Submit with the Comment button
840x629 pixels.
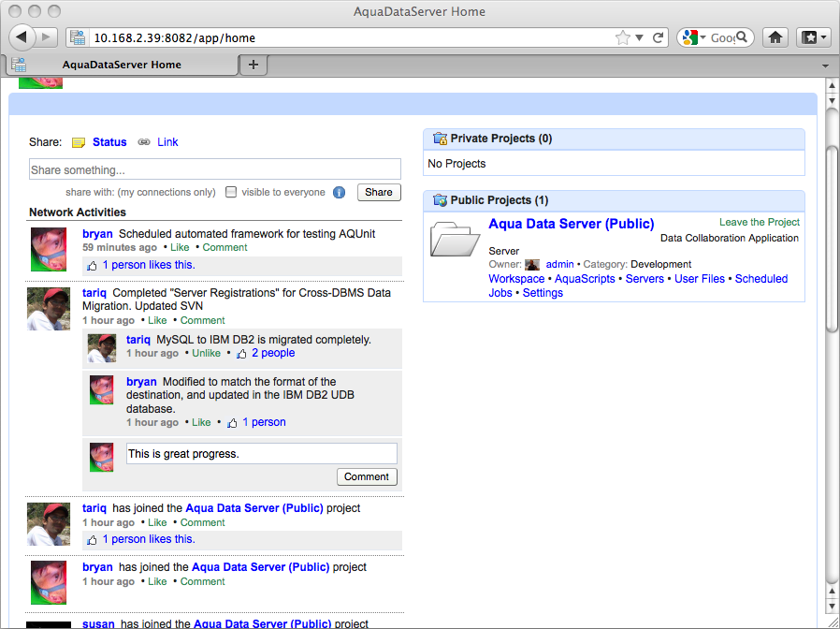(367, 476)
